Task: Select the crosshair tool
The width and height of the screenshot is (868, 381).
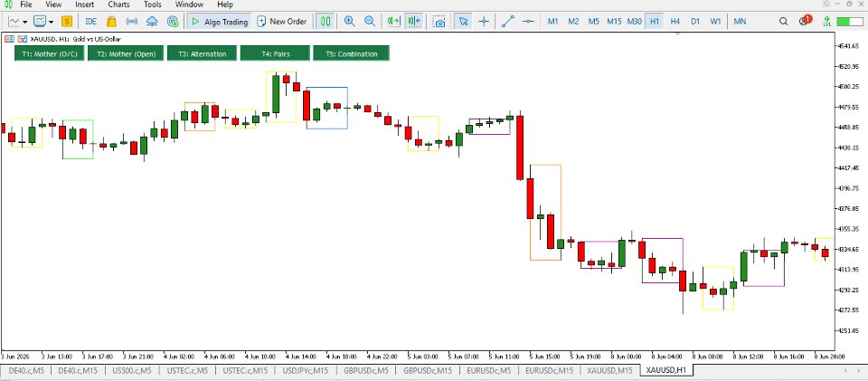Action: (x=484, y=22)
